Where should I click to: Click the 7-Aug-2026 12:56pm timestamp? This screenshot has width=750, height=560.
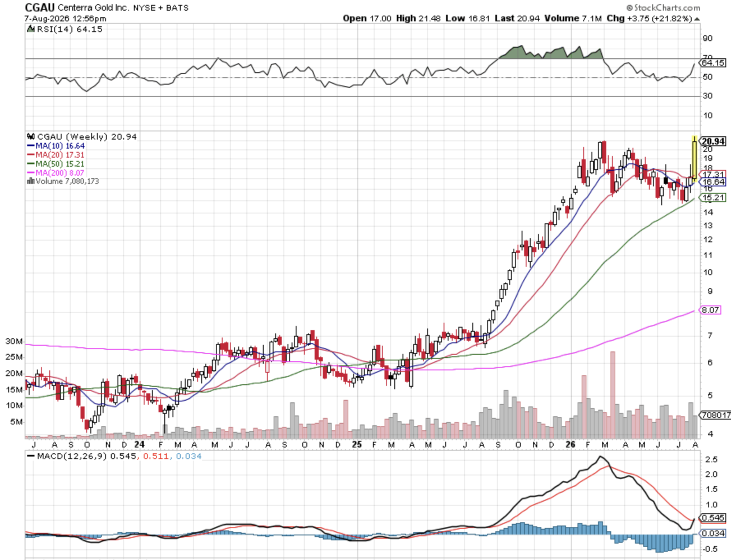pyautogui.click(x=65, y=18)
